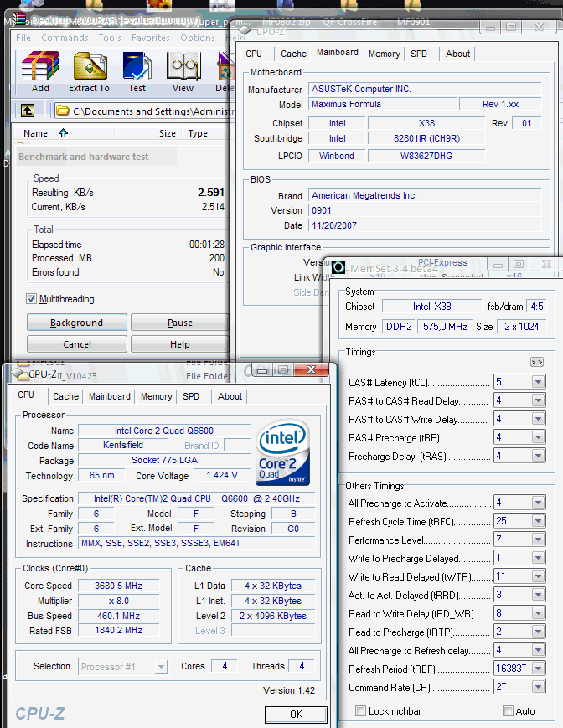Image resolution: width=563 pixels, height=728 pixels.
Task: Switch to Mainboard tab in lower CPU-Z window
Action: coord(110,396)
